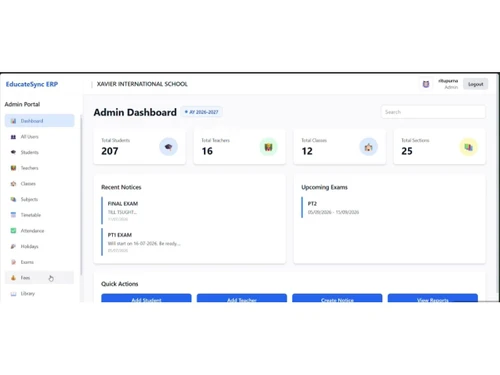Open the Dashboard sidebar item
Viewport: 500px width, 375px height.
point(39,121)
